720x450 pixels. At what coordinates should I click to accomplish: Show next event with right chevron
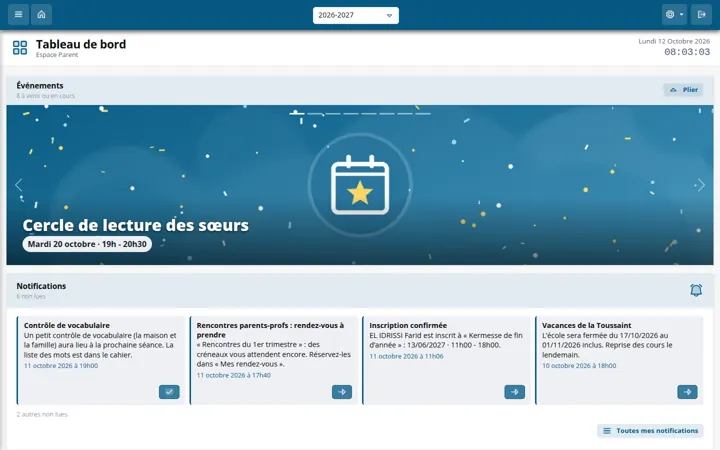[x=701, y=185]
